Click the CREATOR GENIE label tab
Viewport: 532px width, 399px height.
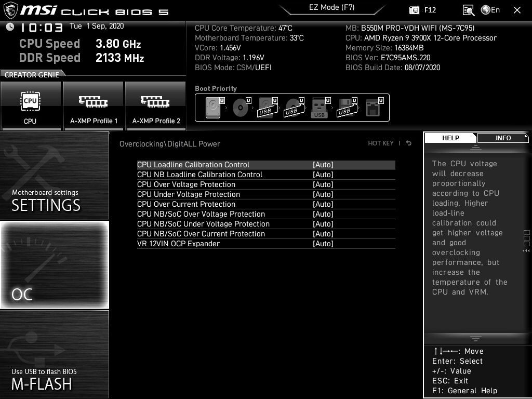tap(32, 75)
